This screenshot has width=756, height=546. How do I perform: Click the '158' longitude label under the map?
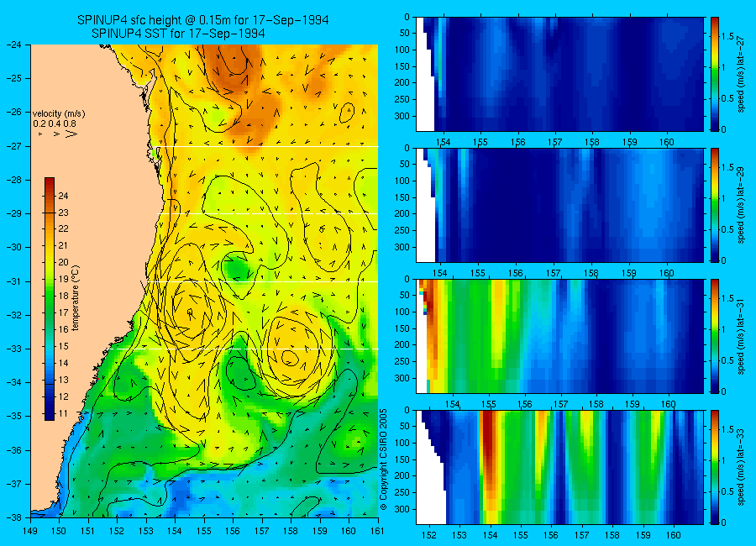pos(291,531)
